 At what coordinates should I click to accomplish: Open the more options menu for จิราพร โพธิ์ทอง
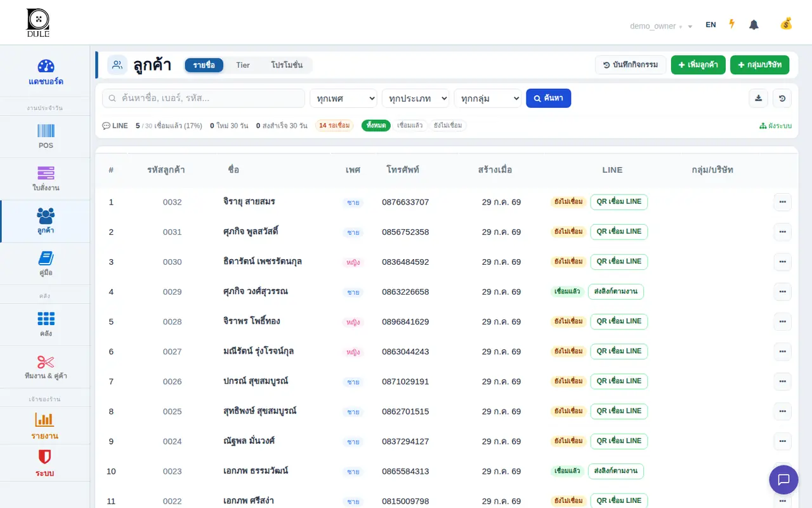coord(782,321)
